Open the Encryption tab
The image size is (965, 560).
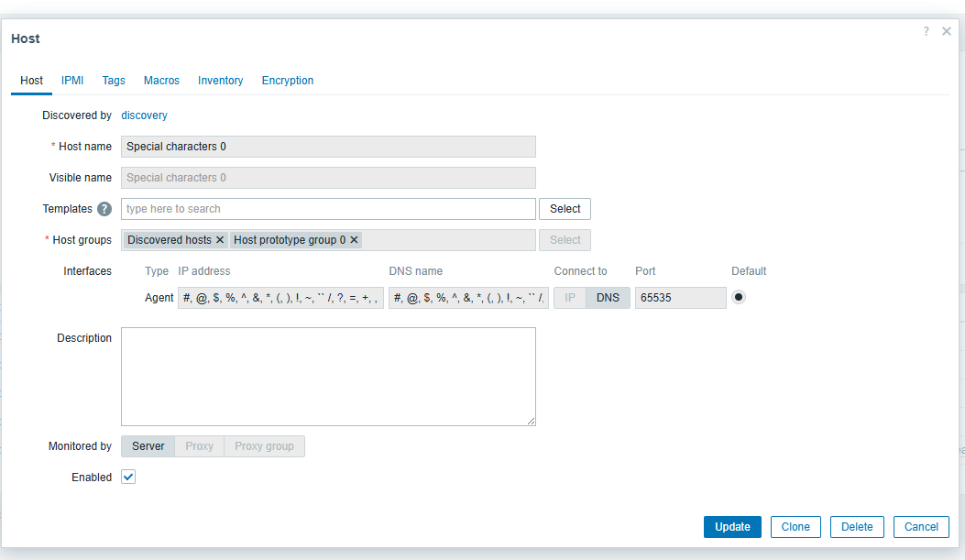(288, 81)
